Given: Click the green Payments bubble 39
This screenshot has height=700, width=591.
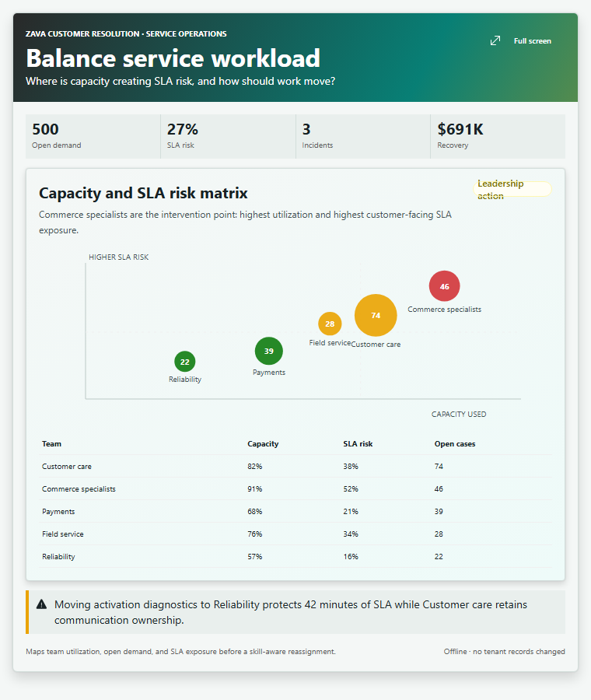Looking at the screenshot, I should pos(269,351).
